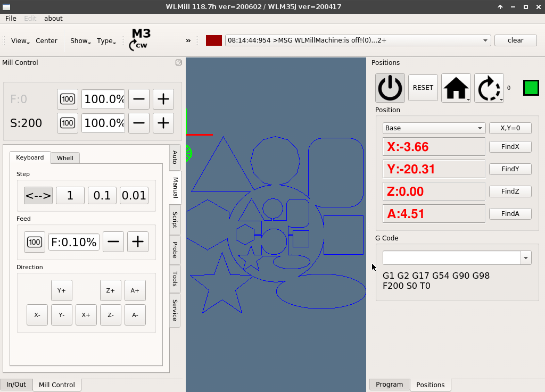The height and width of the screenshot is (392, 545).
Task: Increase spindle S override with plus
Action: pyautogui.click(x=163, y=123)
